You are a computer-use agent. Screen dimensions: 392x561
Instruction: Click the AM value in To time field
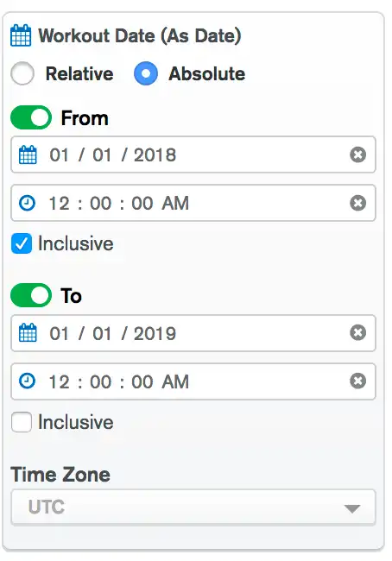[x=175, y=381]
